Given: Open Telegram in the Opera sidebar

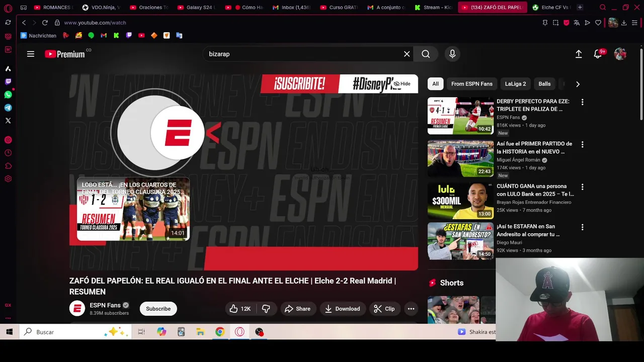Looking at the screenshot, I should click(x=8, y=108).
